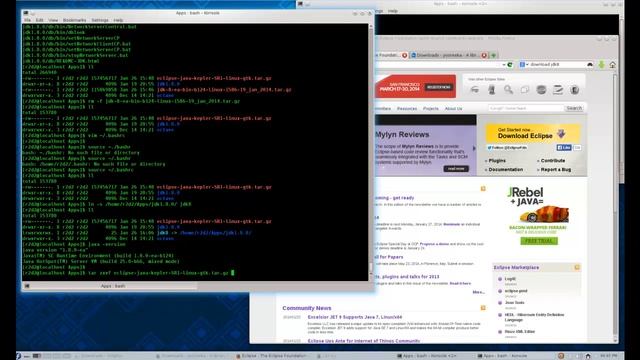Click the Firefox green downloads arrow
The width and height of the screenshot is (640, 360).
(602, 64)
